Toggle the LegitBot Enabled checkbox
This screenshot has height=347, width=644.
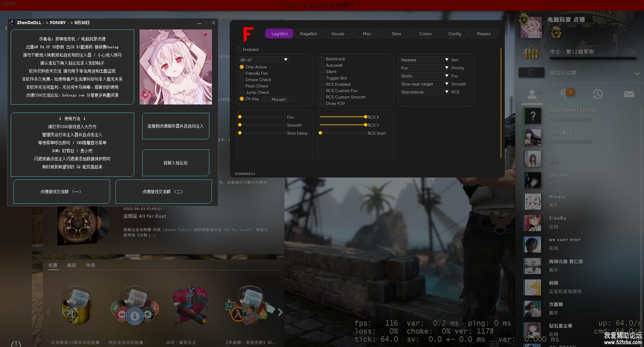(239, 50)
